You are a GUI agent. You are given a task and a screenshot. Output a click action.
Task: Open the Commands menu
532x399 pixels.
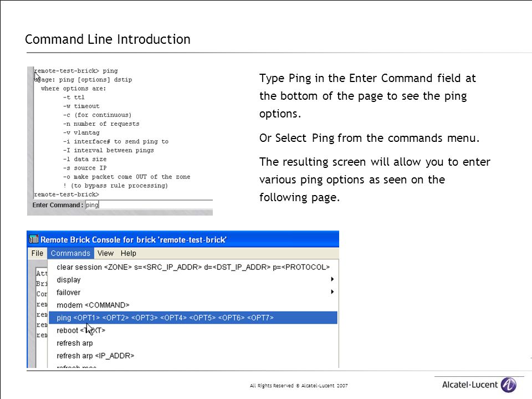pyautogui.click(x=70, y=253)
